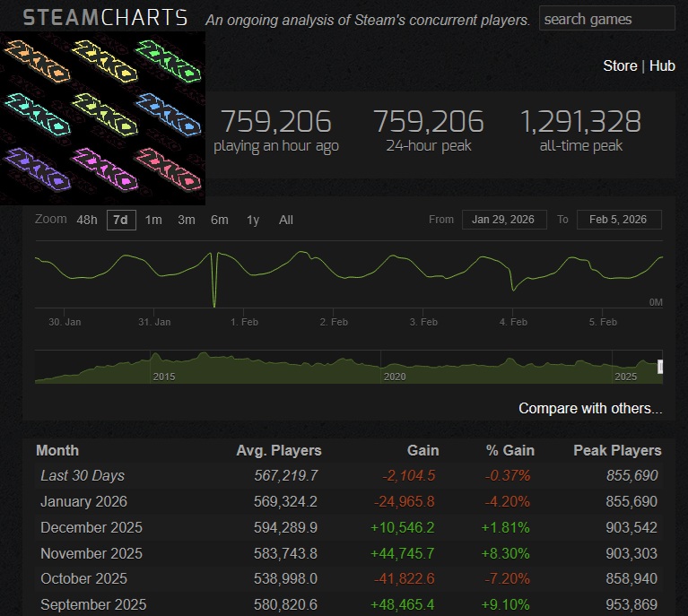Click the 30. Jan axis label

click(65, 322)
